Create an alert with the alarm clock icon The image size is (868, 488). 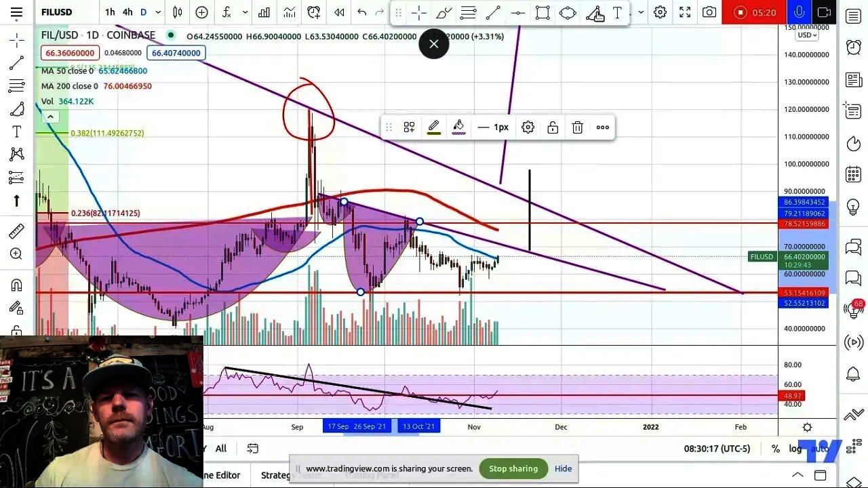[314, 12]
